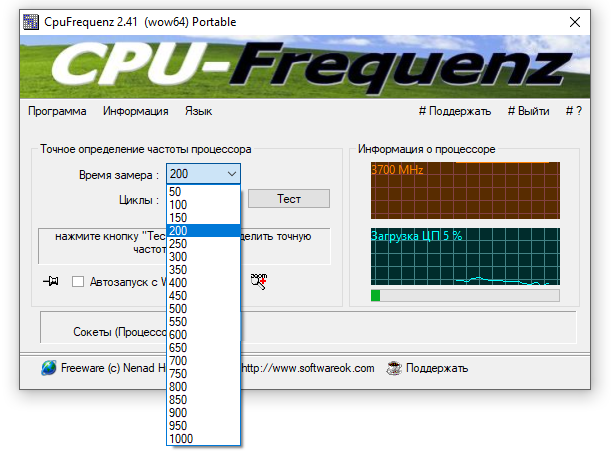Click the pin icon beside the autostart checkbox
611x469 pixels.
(51, 281)
